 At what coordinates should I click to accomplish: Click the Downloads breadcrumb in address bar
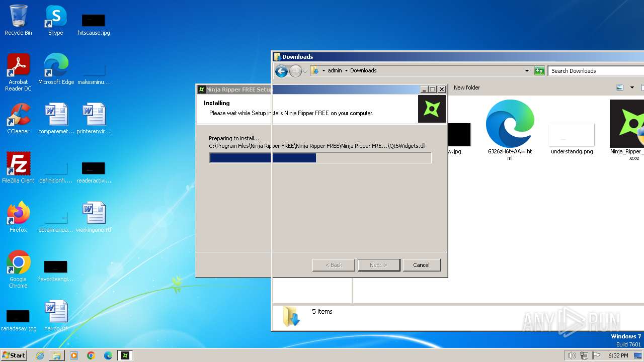click(363, 71)
